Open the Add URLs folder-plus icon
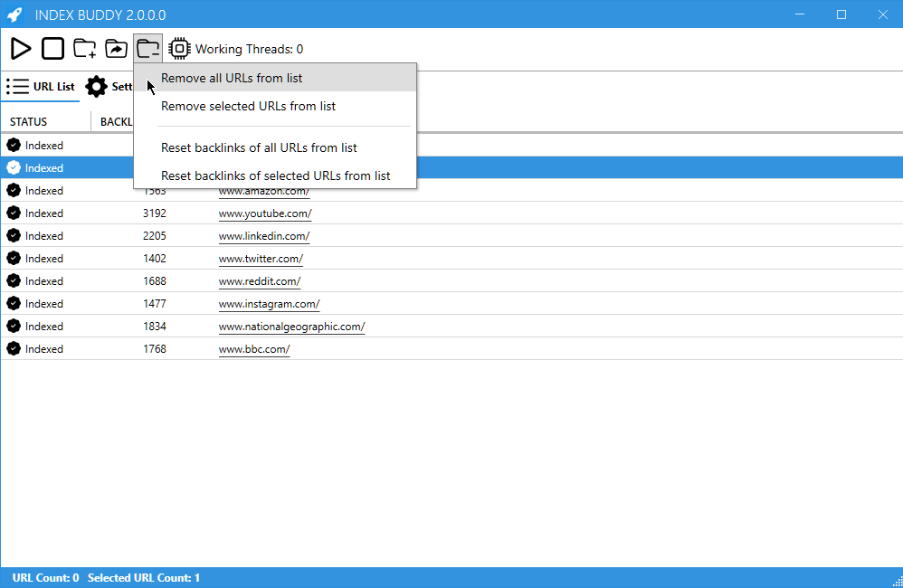903x588 pixels. click(x=84, y=48)
